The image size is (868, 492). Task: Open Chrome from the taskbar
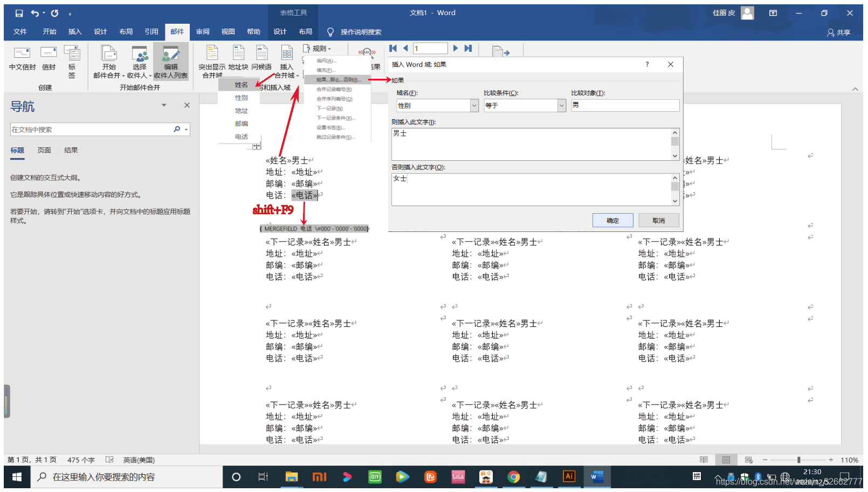513,477
